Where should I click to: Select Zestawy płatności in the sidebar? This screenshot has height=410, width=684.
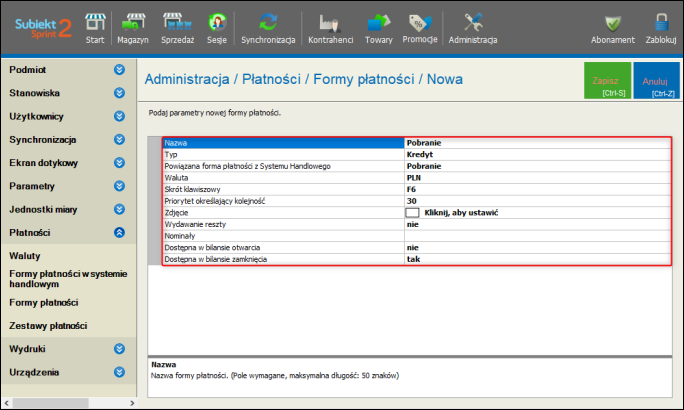(x=48, y=326)
